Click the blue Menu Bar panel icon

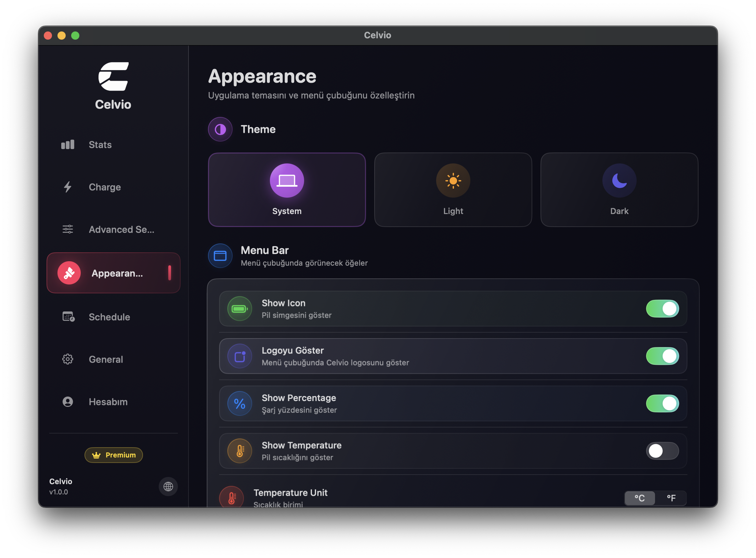coord(220,255)
